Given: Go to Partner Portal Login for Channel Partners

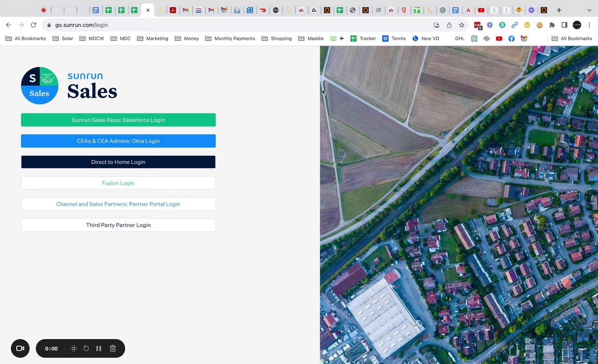Looking at the screenshot, I should (x=118, y=204).
